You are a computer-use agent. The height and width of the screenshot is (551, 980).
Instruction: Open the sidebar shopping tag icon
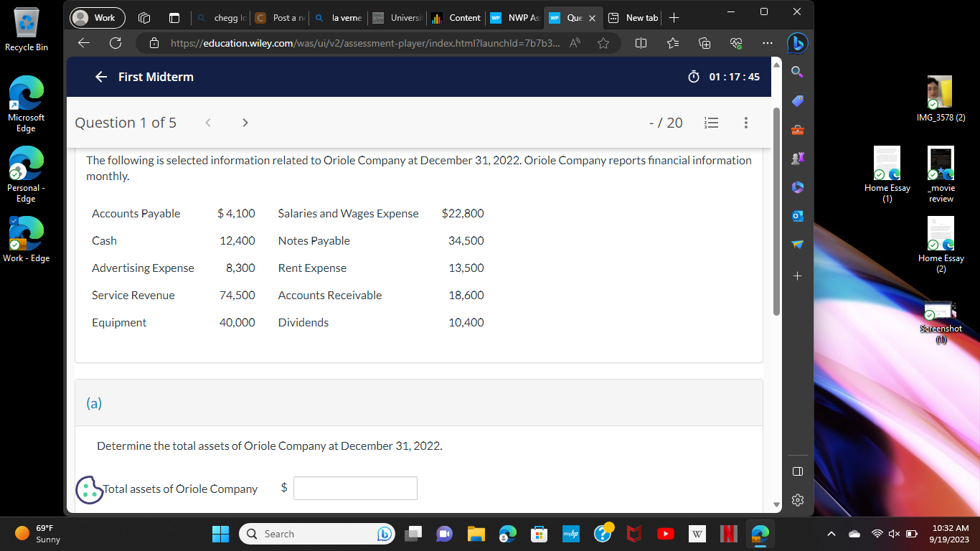click(x=798, y=101)
